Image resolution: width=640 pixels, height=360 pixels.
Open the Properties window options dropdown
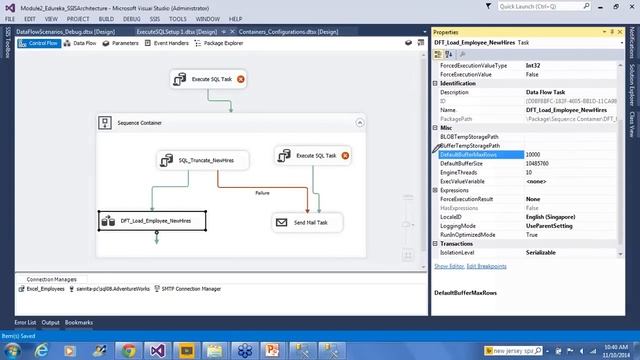pos(604,32)
